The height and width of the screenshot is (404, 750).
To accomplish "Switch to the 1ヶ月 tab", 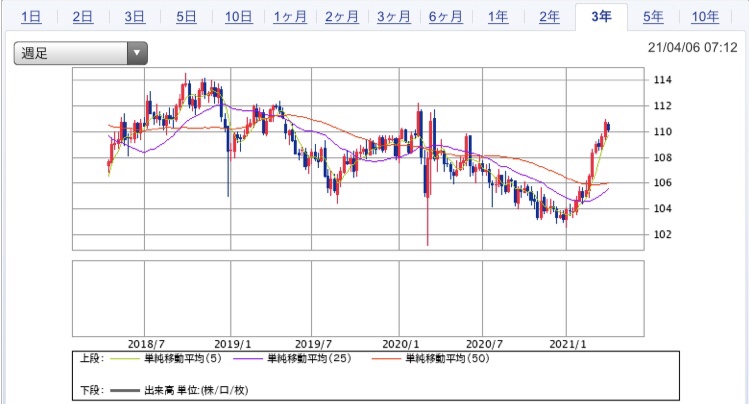I will click(x=291, y=17).
